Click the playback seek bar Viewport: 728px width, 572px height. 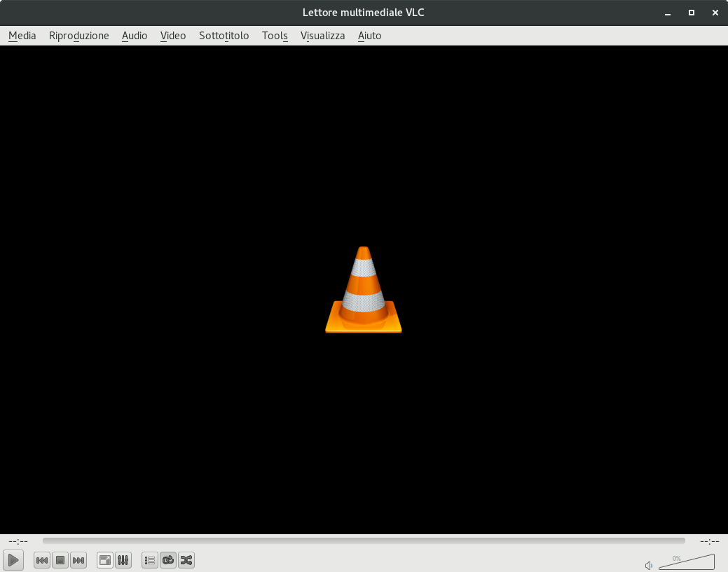click(x=363, y=540)
